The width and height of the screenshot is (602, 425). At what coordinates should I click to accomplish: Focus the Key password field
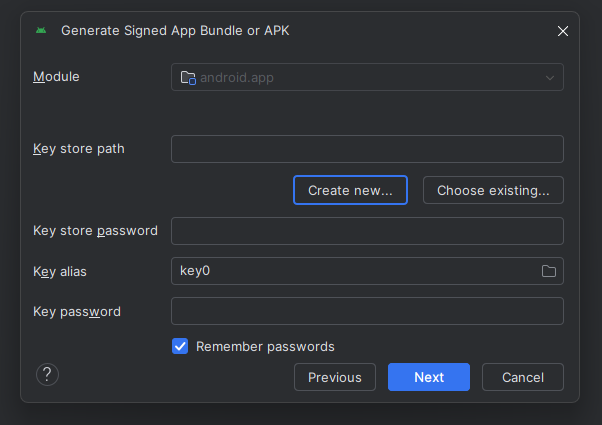click(x=366, y=311)
